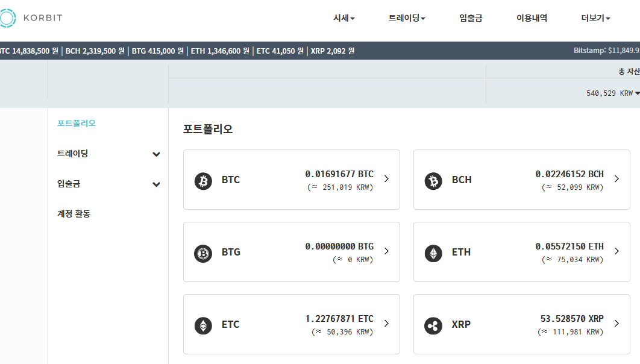Click the 0.05572150 ETH balance
The image size is (640, 364).
point(569,246)
